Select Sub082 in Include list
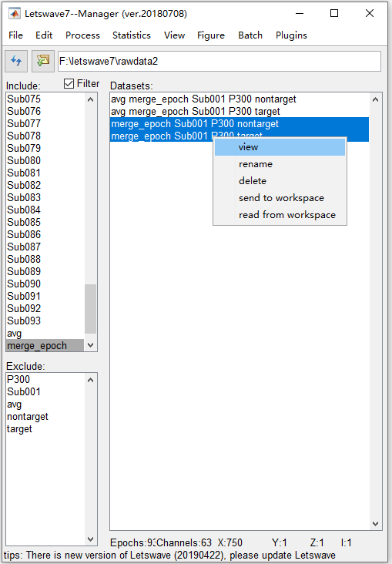The image size is (392, 564). (x=45, y=185)
